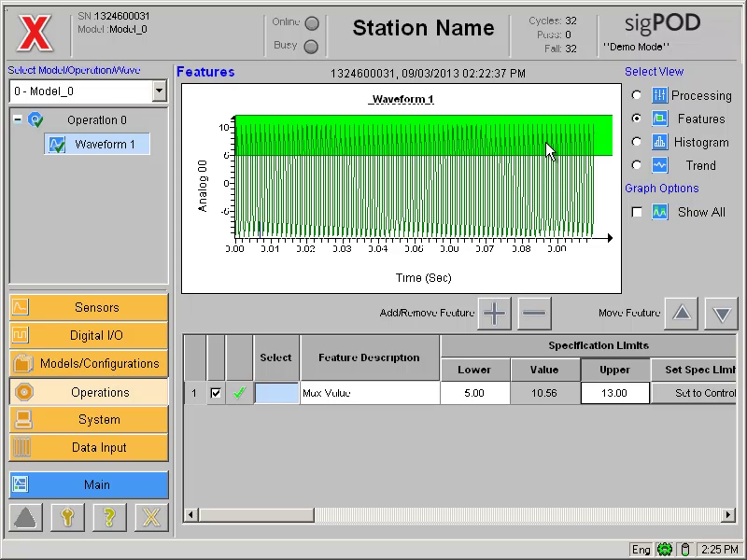
Task: Add a feature with plus button
Action: click(x=494, y=314)
